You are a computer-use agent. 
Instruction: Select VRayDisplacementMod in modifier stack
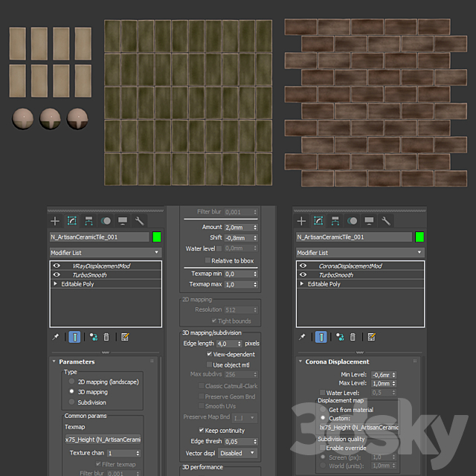coord(101,266)
